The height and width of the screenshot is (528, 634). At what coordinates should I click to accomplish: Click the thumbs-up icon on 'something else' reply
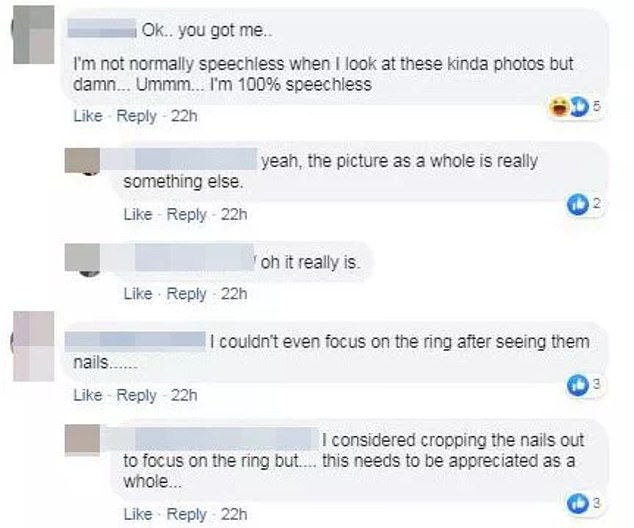coord(577,204)
